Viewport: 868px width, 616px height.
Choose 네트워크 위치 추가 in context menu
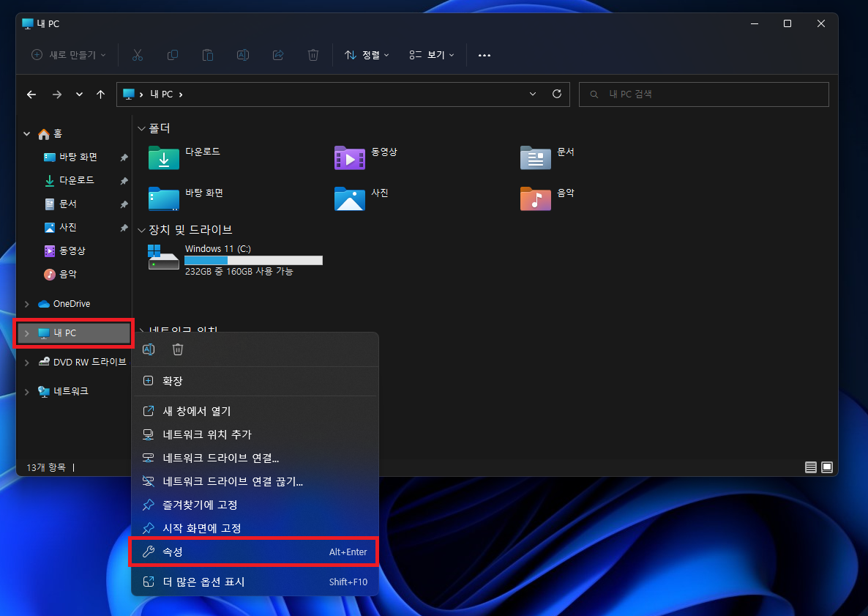coord(255,435)
